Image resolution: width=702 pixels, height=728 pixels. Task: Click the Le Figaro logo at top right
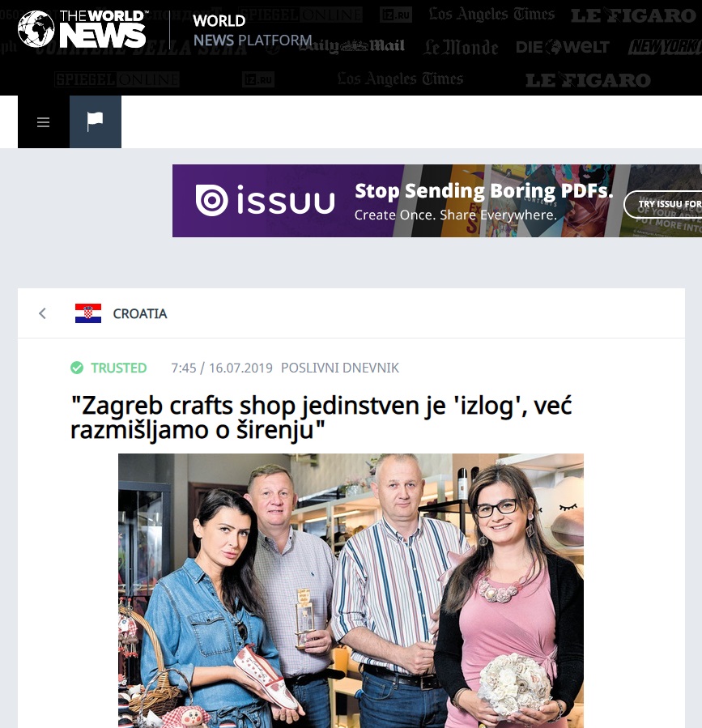click(633, 15)
